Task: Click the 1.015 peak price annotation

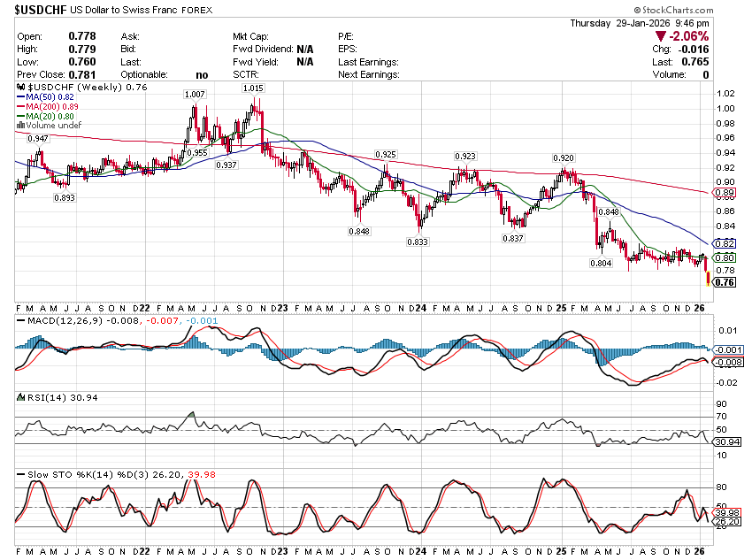Action: point(253,88)
